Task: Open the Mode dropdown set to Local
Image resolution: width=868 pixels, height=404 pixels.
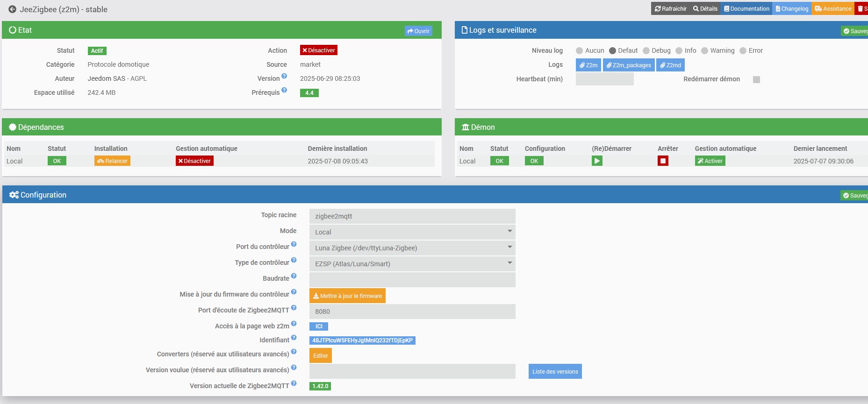Action: [412, 232]
